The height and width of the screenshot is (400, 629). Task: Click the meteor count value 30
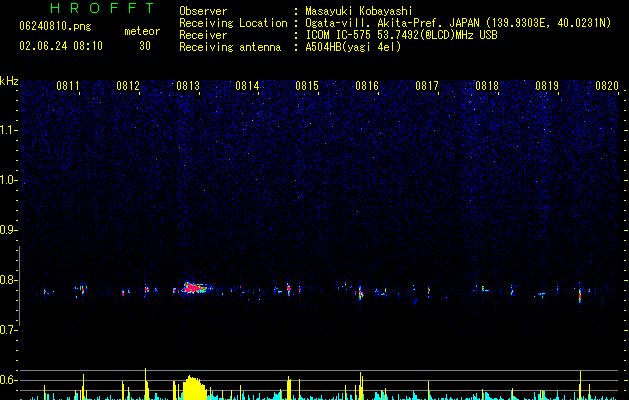point(145,46)
